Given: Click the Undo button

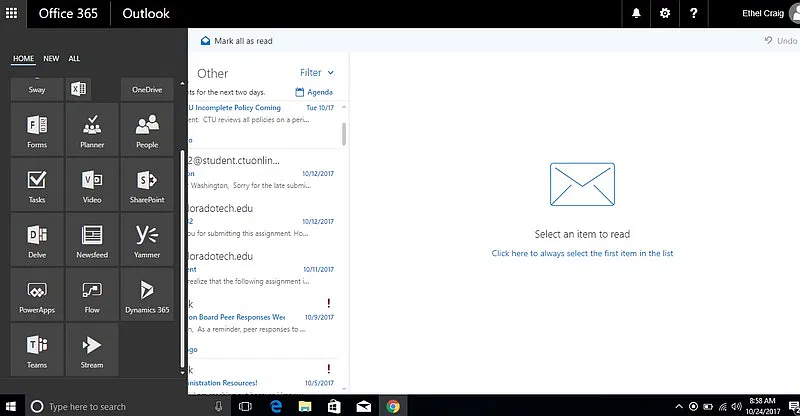Looking at the screenshot, I should click(781, 41).
